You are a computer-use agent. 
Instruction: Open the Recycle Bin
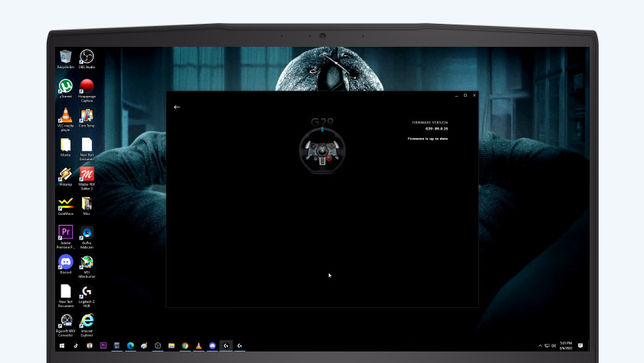[65, 57]
